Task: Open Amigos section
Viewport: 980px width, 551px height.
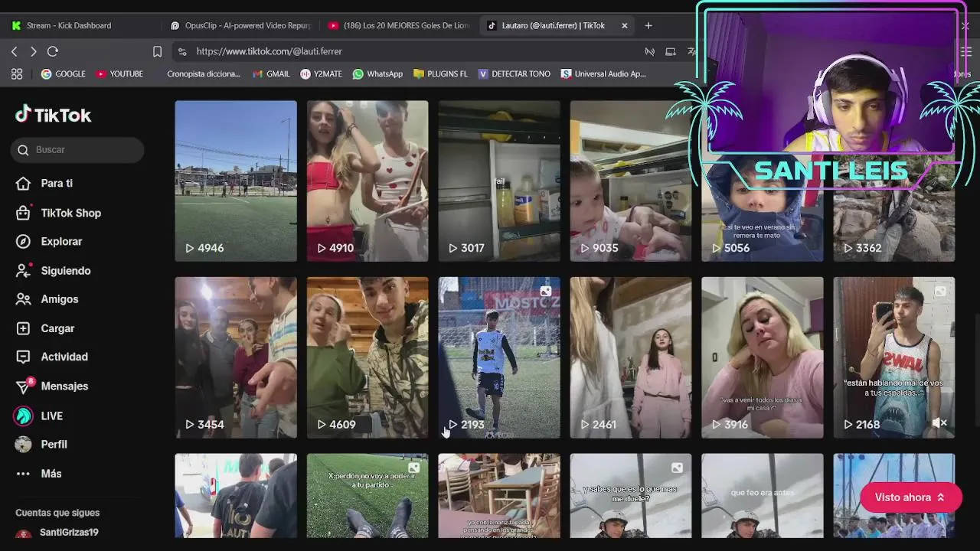Action: pyautogui.click(x=47, y=299)
